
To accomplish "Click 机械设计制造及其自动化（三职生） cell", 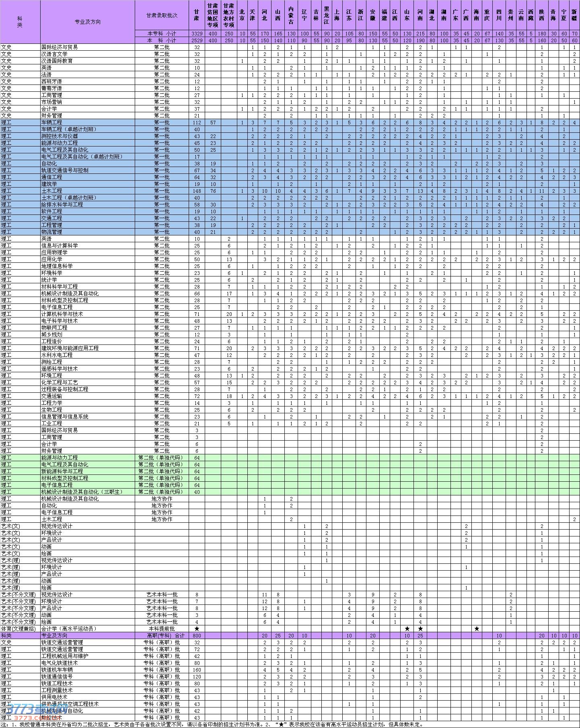I will click(82, 492).
